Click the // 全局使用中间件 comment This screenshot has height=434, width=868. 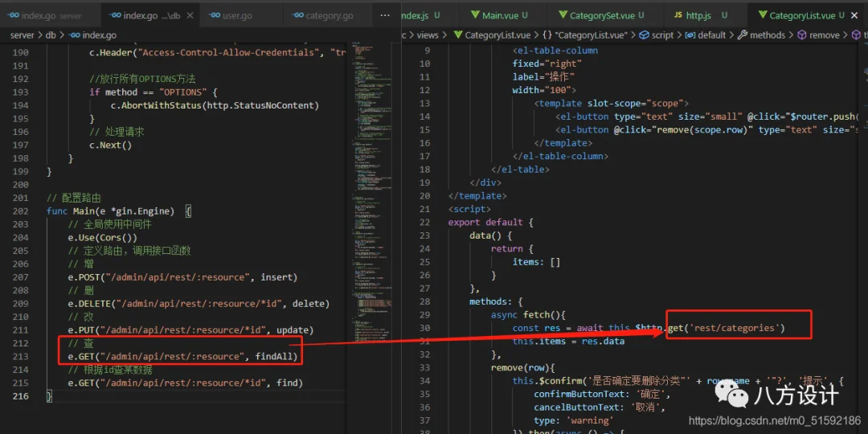pyautogui.click(x=109, y=224)
